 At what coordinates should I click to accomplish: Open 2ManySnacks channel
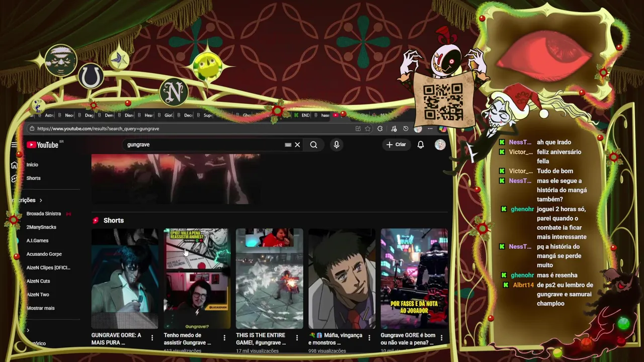[x=41, y=227]
